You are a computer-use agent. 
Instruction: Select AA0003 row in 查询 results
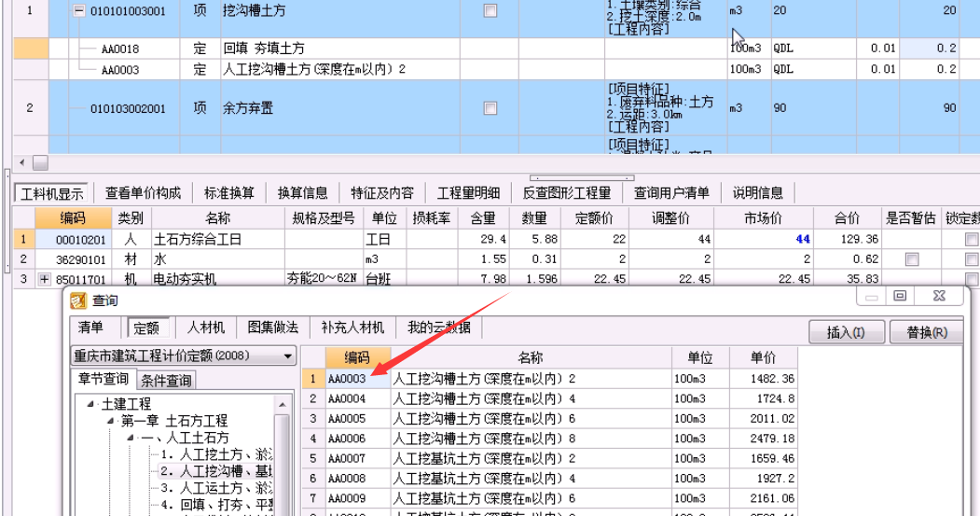550,379
